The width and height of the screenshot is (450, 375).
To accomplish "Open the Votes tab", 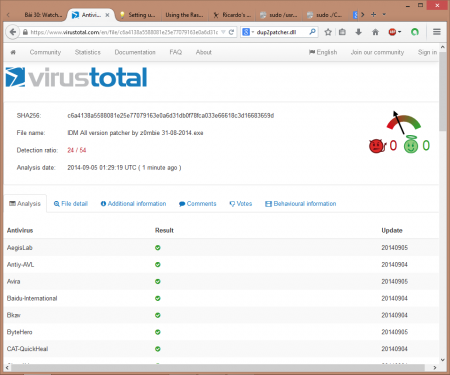I will [x=241, y=204].
